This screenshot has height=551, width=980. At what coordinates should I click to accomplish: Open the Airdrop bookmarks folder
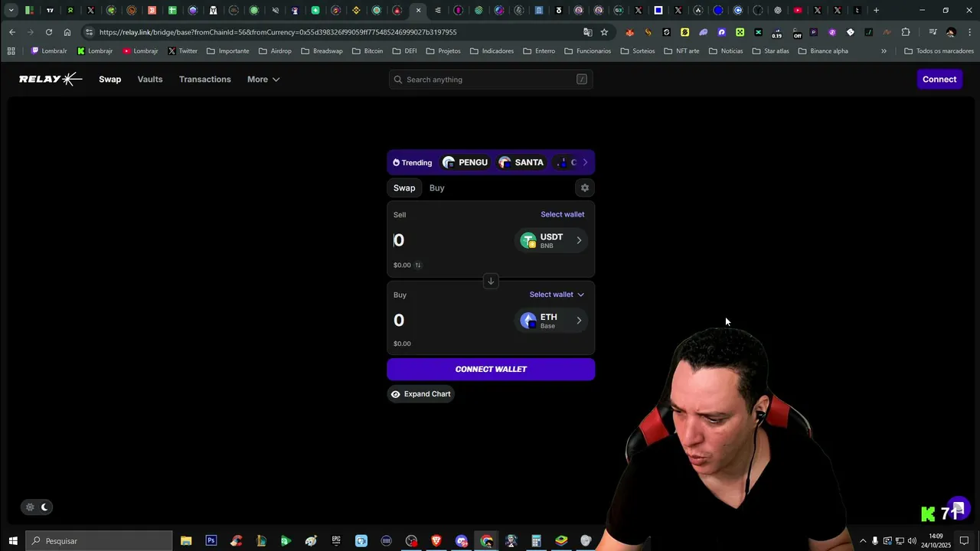click(275, 51)
